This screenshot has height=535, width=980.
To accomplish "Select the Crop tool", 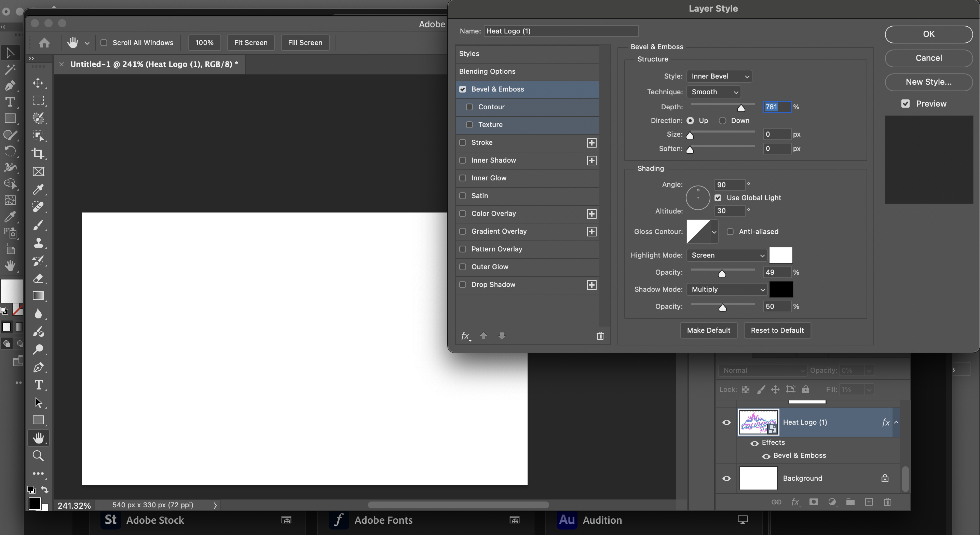I will pyautogui.click(x=38, y=153).
